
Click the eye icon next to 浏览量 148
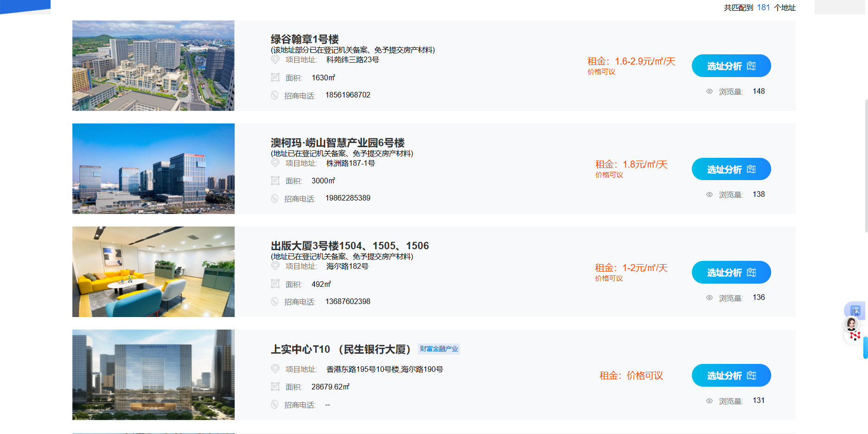(709, 91)
